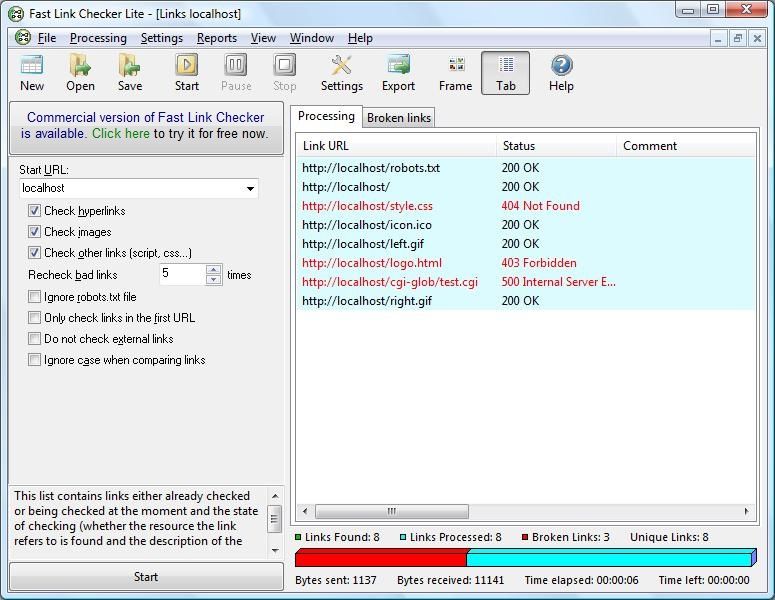This screenshot has height=600, width=775.
Task: Open the File menu
Action: tap(47, 38)
